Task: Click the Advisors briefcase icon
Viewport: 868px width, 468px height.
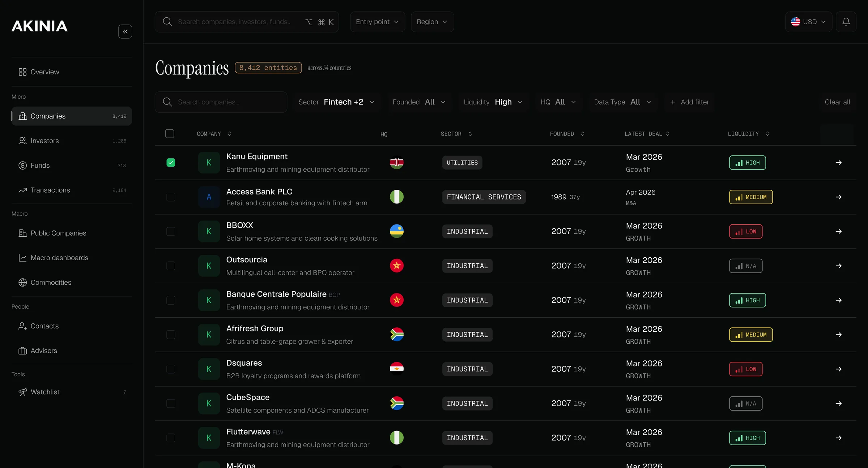Action: pyautogui.click(x=22, y=351)
